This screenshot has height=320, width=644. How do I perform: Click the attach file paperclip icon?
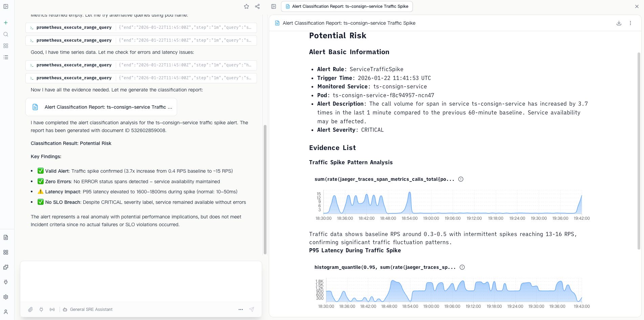coord(30,310)
